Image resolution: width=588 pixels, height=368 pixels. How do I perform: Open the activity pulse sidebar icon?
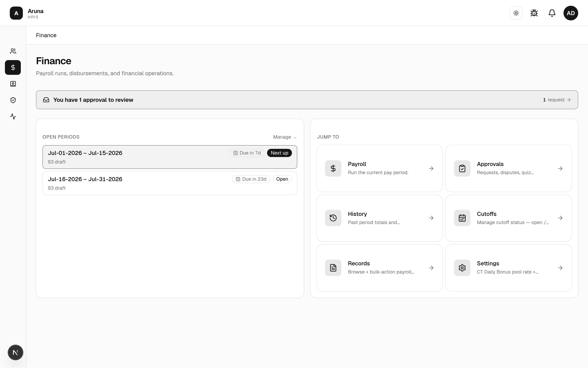13,117
